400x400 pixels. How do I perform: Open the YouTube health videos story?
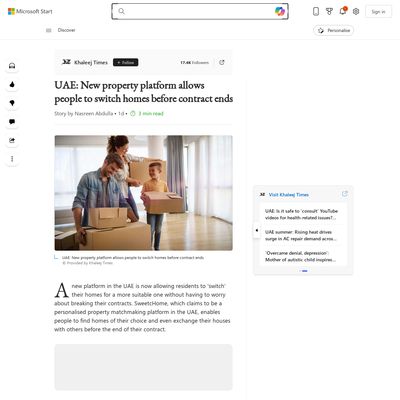pyautogui.click(x=301, y=214)
